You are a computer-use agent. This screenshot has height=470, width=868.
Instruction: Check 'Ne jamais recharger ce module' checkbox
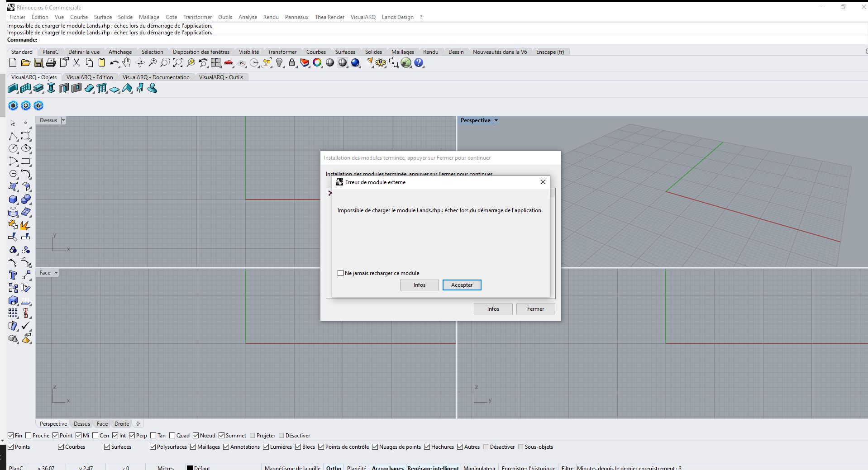341,273
